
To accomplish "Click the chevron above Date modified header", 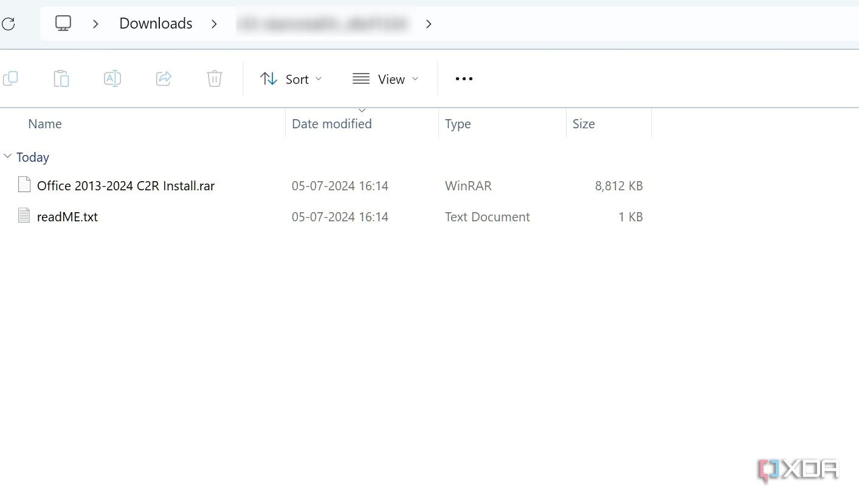I will tap(362, 110).
